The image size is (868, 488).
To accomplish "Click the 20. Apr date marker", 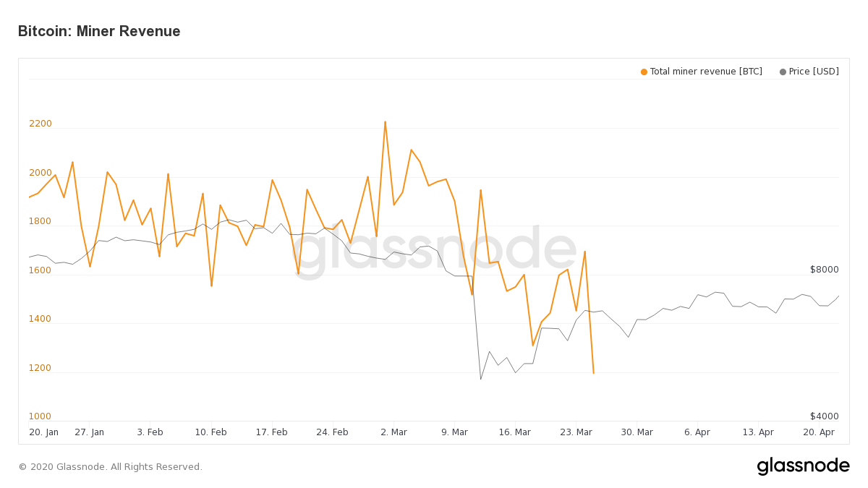I will point(819,432).
